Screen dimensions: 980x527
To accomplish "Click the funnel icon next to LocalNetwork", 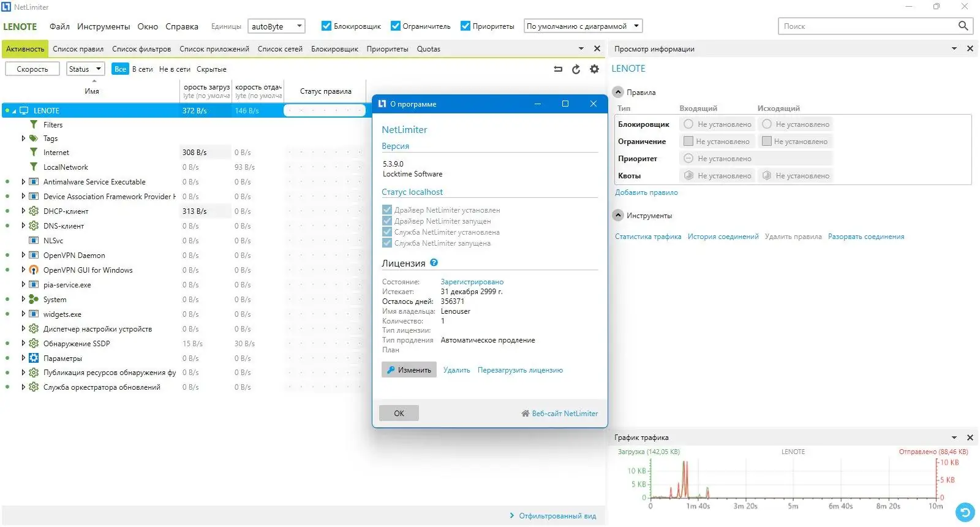I will pos(34,167).
